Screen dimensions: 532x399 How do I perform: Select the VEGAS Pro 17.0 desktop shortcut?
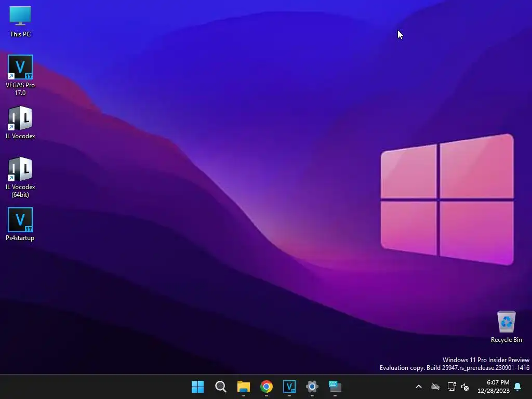[x=20, y=75]
